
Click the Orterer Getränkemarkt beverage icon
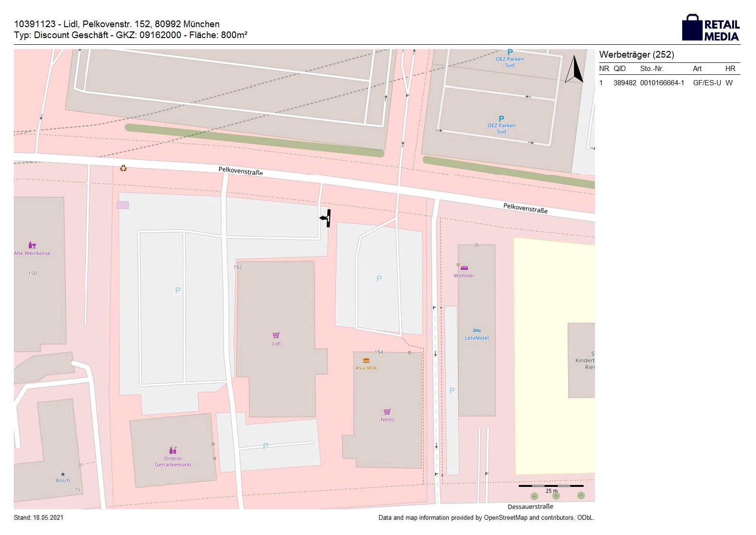pyautogui.click(x=173, y=450)
